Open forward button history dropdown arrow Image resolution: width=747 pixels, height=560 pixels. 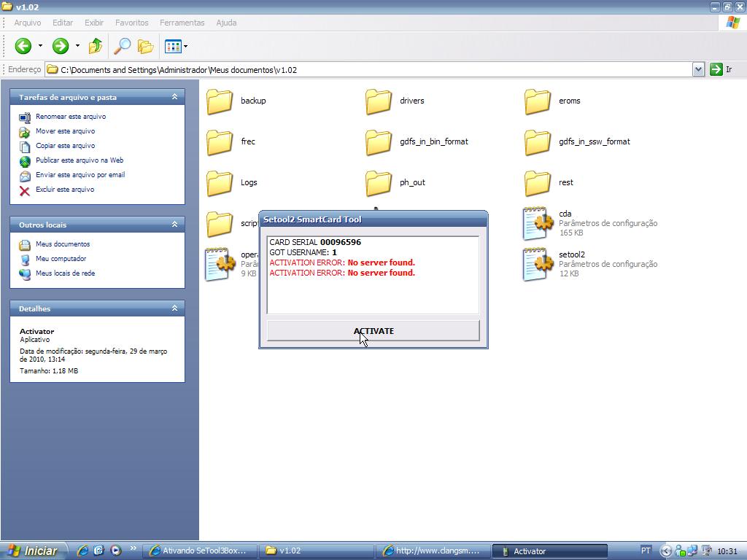(77, 46)
